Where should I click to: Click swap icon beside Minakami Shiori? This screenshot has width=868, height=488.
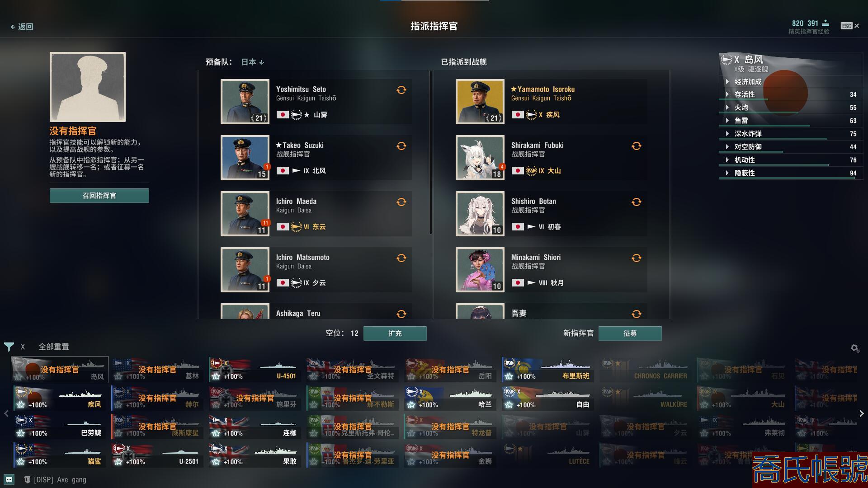tap(636, 258)
